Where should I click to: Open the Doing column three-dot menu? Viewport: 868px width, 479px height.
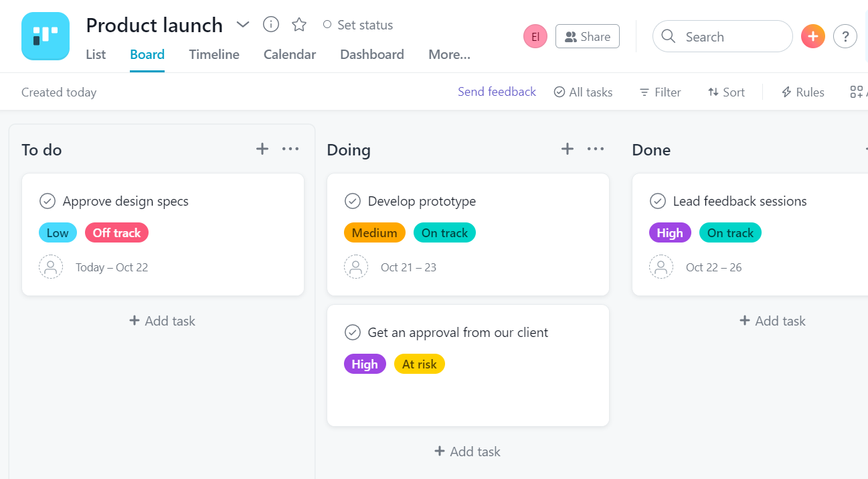(596, 149)
